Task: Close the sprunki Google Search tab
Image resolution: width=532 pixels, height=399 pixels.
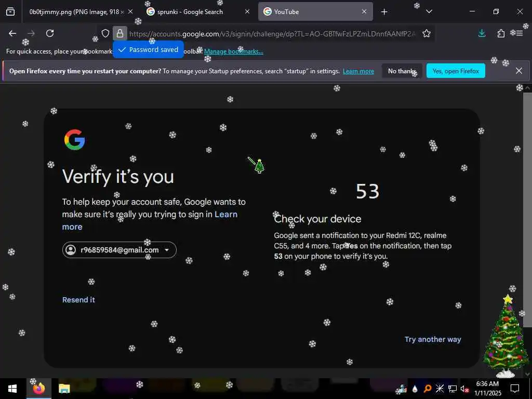Action: pos(247,12)
